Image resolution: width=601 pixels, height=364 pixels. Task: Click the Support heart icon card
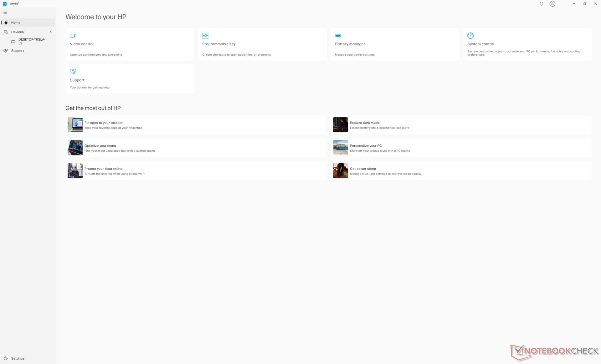73,72
